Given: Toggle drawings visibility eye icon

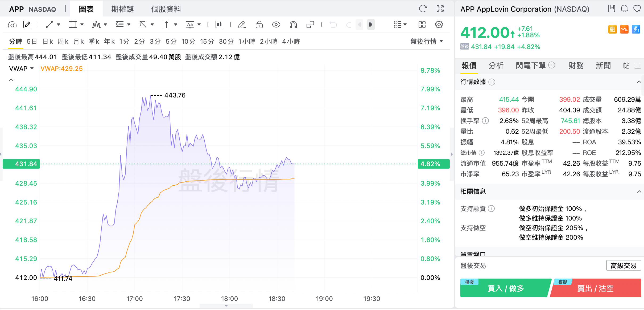Looking at the screenshot, I should (x=276, y=25).
